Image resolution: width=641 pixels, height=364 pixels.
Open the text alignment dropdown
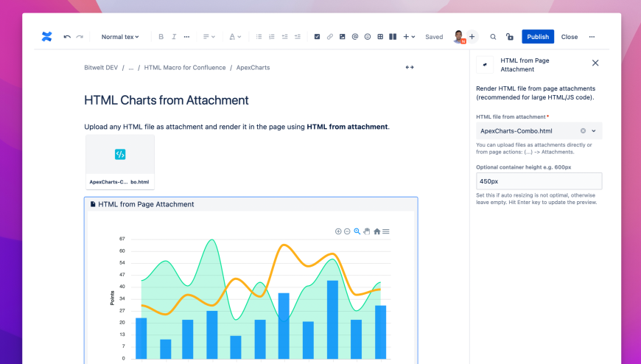pos(209,37)
